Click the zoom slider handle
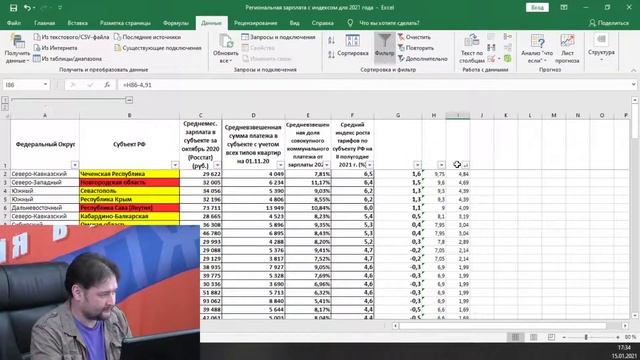Image resolution: width=640 pixels, height=360 pixels. [586, 337]
